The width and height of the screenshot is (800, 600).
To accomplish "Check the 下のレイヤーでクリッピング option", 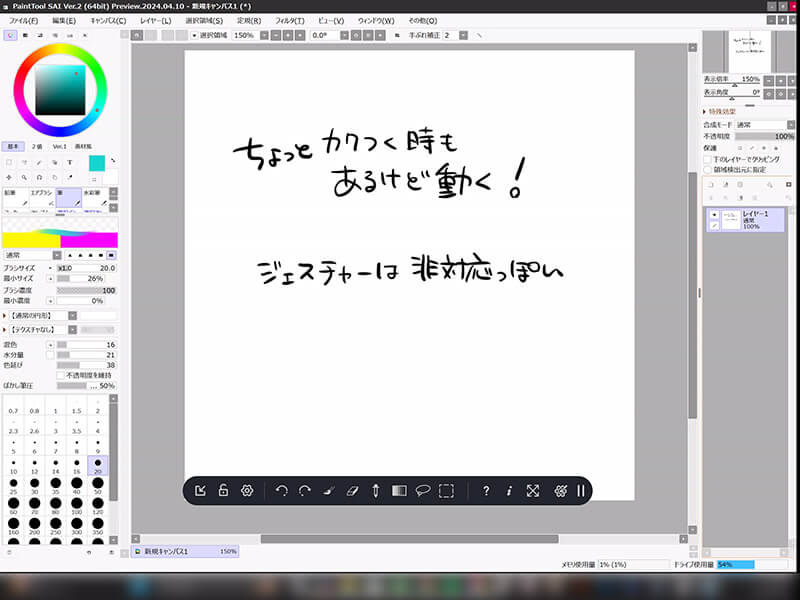I will pos(706,160).
